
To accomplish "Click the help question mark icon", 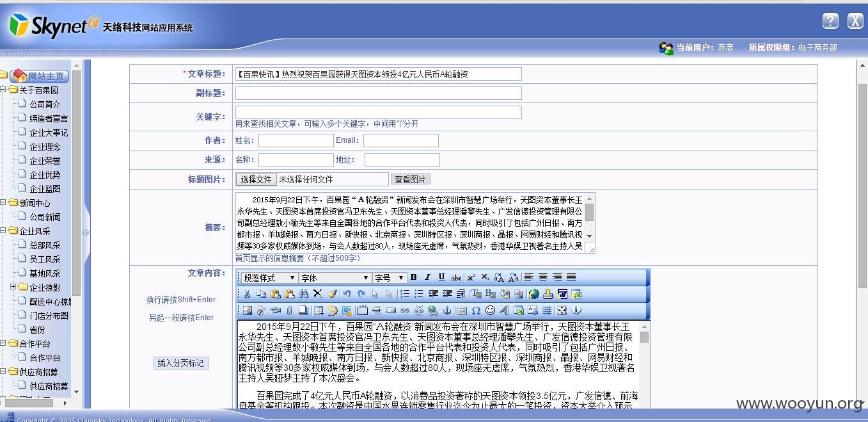I will [830, 20].
